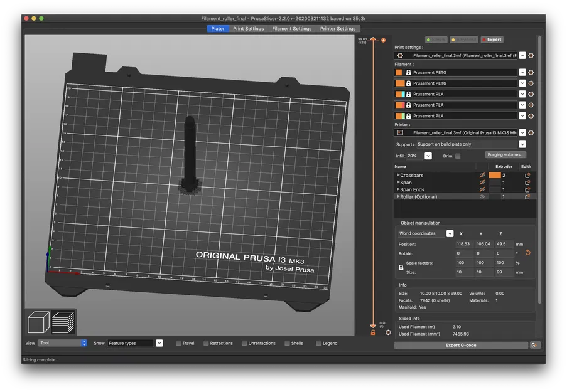
Task: Open printer settings gear icon
Action: click(531, 133)
